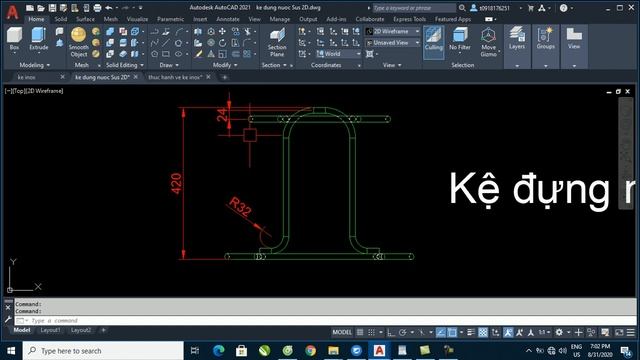Toggle Lineweight display in status bar

pos(471,333)
